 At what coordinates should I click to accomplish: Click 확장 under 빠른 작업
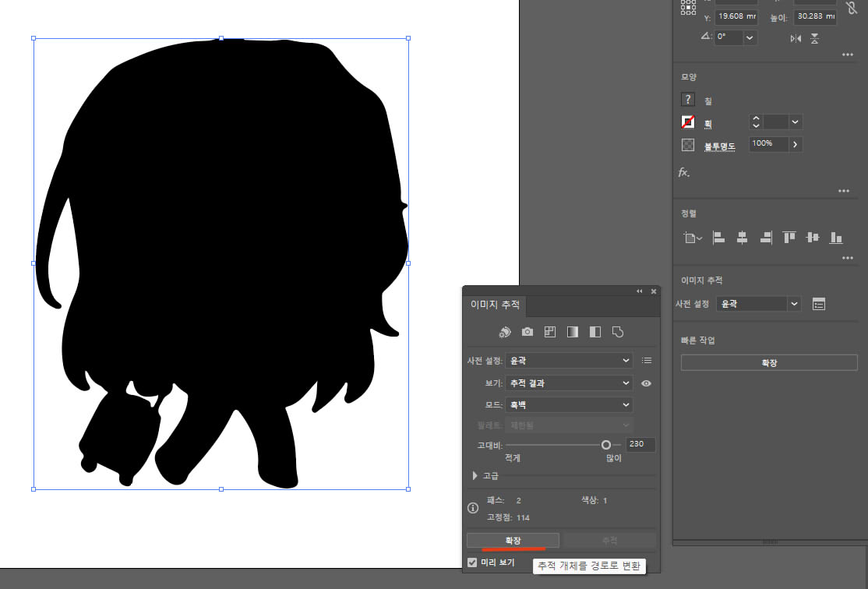[x=769, y=362]
